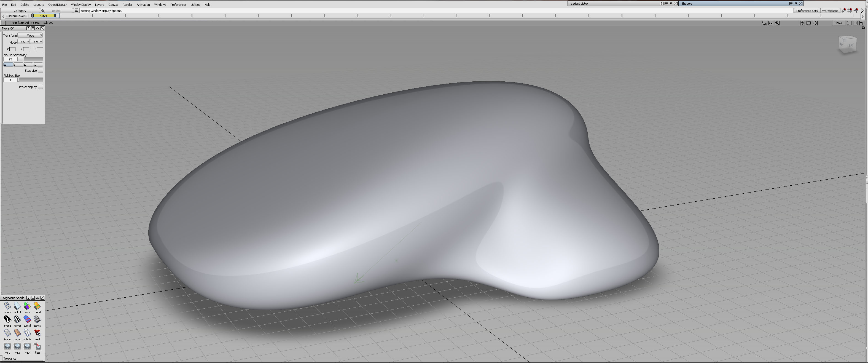Click the Workspaces button
The height and width of the screenshot is (363, 868).
tap(830, 11)
